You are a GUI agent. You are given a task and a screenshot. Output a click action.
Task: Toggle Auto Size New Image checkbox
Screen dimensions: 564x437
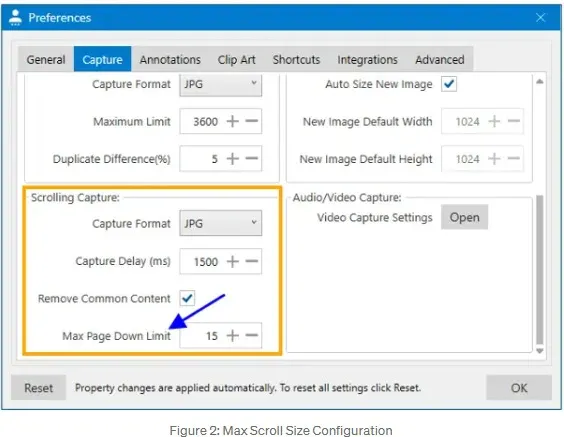[449, 84]
